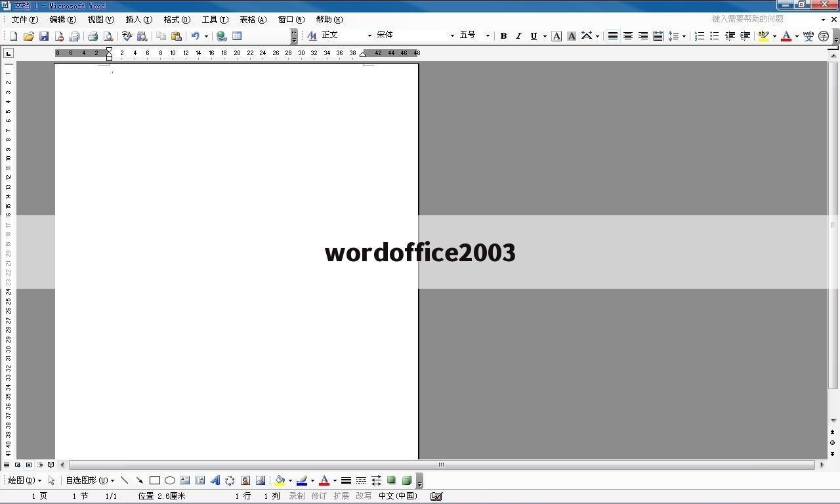This screenshot has width=840, height=504.
Task: Create a new blank document
Action: pyautogui.click(x=13, y=36)
